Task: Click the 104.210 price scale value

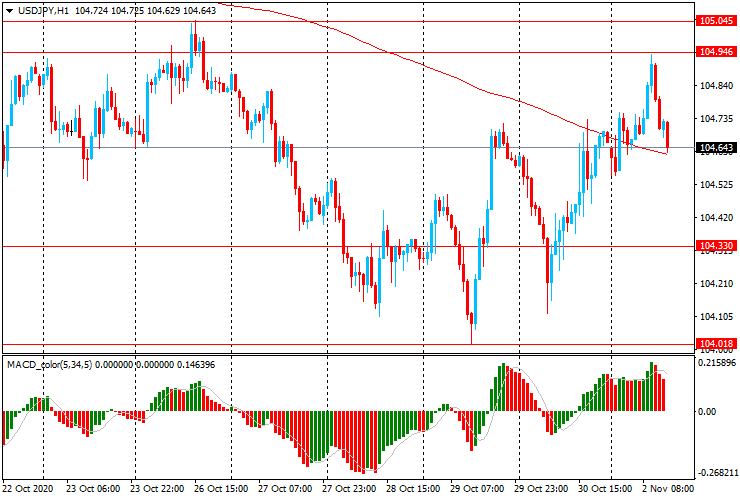Action: [716, 284]
